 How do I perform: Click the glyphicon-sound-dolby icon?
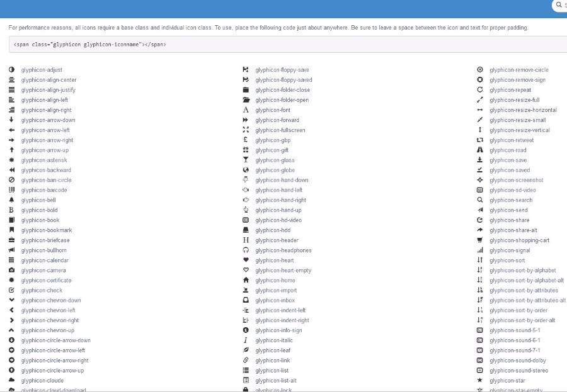point(480,360)
